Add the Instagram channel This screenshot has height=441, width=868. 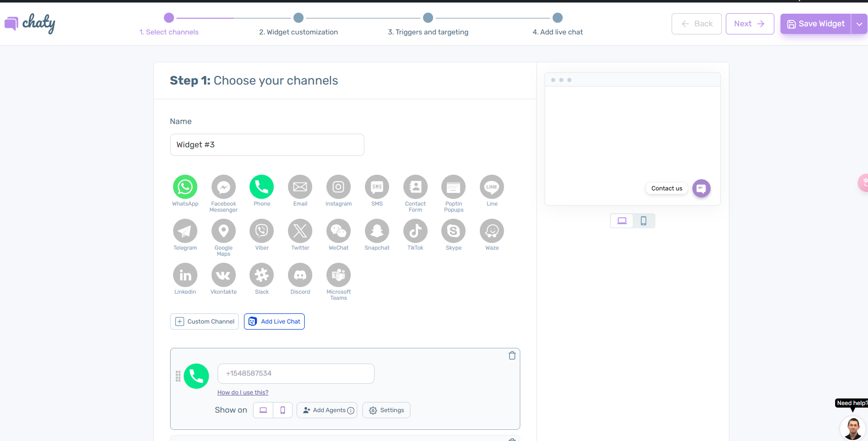339,187
